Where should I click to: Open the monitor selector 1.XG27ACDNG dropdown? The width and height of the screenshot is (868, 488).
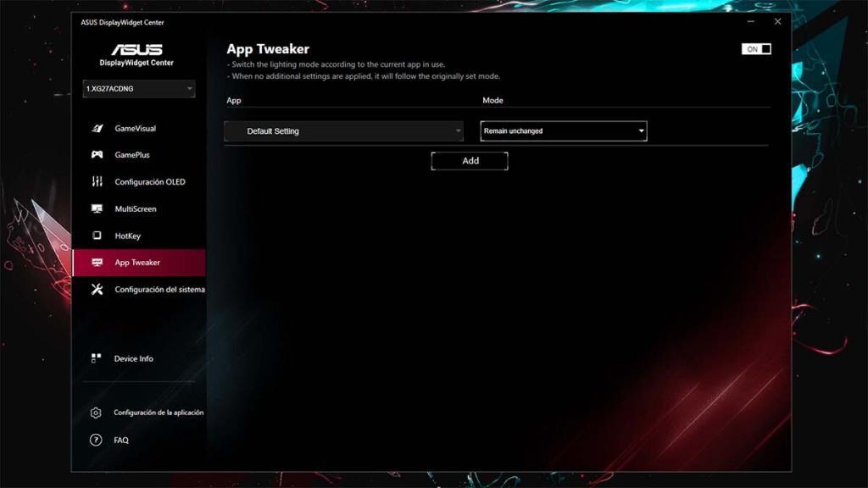click(x=139, y=88)
